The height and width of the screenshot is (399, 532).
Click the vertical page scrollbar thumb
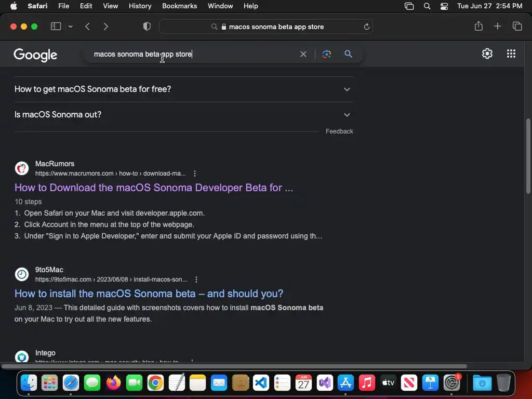528,156
